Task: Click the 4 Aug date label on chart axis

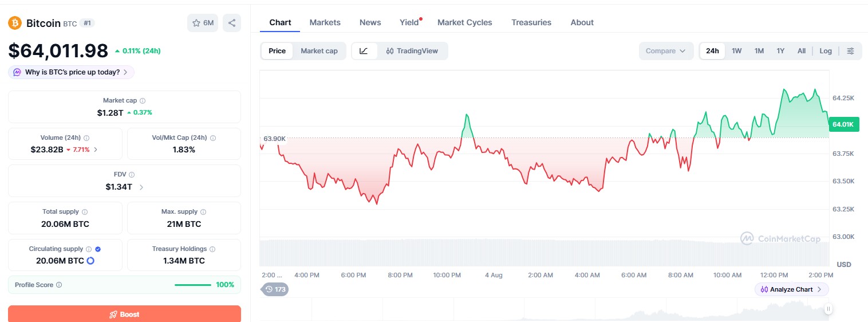Action: click(x=494, y=275)
